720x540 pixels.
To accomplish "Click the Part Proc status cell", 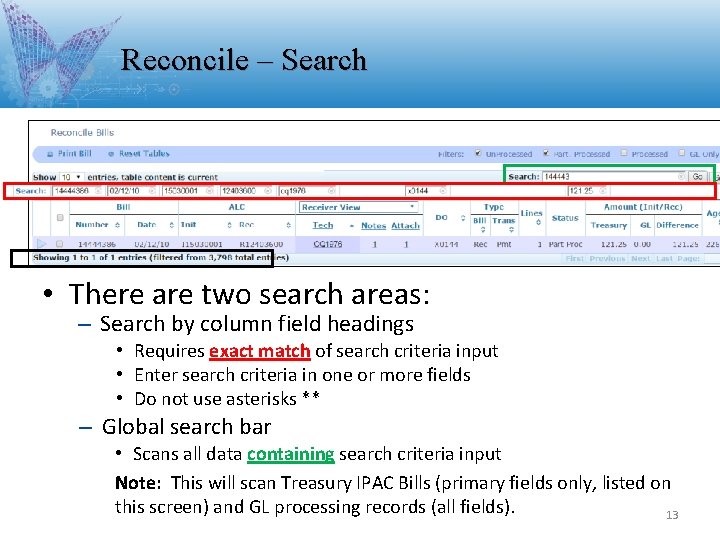I will 565,244.
